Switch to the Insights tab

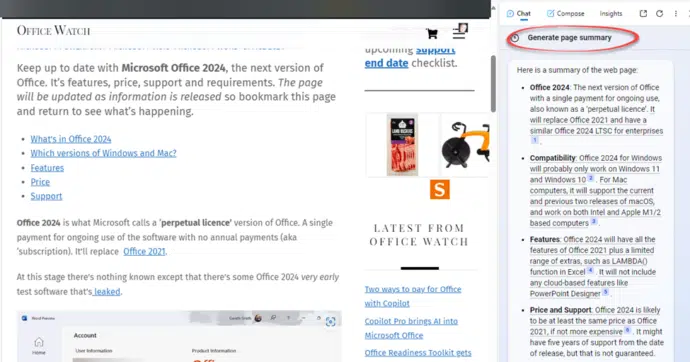[611, 14]
